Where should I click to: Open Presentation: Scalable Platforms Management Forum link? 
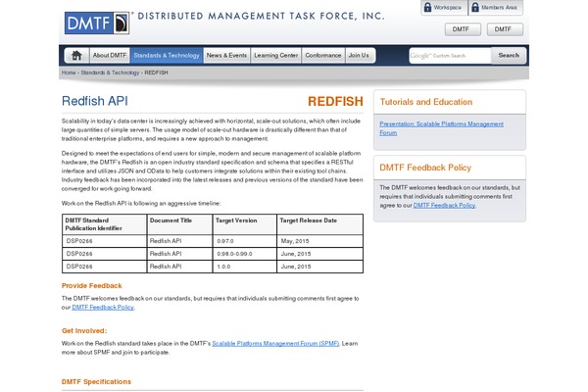point(441,128)
